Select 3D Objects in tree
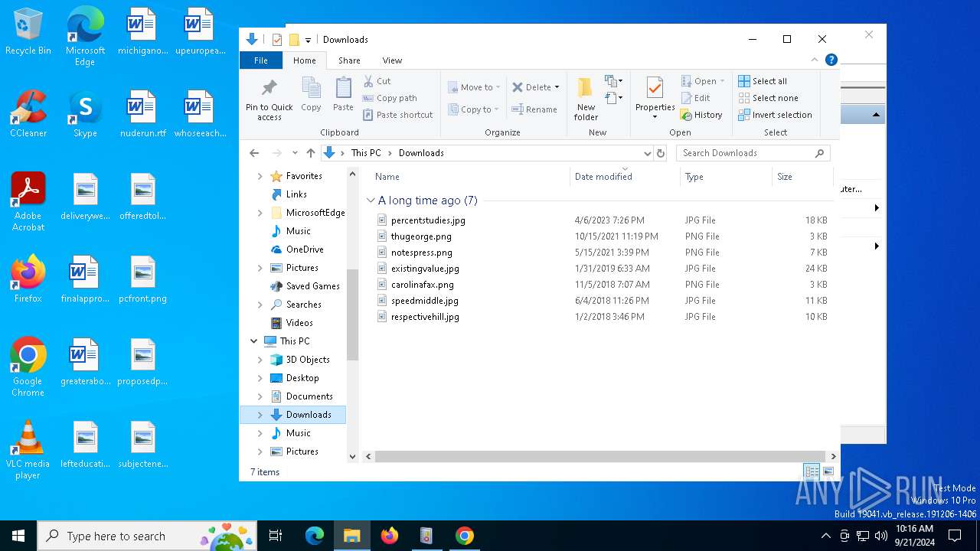The height and width of the screenshot is (551, 980). tap(300, 360)
